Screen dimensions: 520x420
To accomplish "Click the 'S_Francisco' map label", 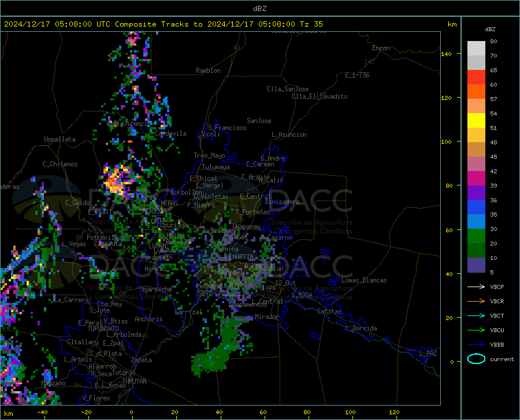I will (x=227, y=128).
